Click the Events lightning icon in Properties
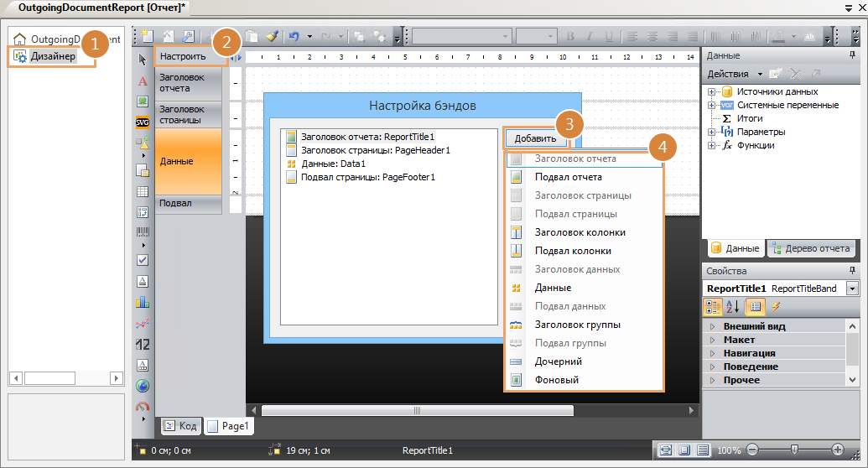This screenshot has width=868, height=468. tap(776, 307)
